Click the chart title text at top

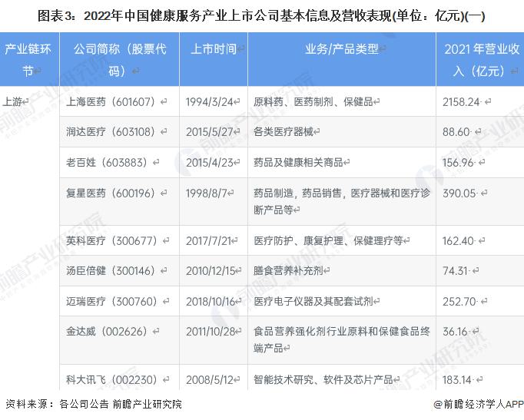point(261,14)
